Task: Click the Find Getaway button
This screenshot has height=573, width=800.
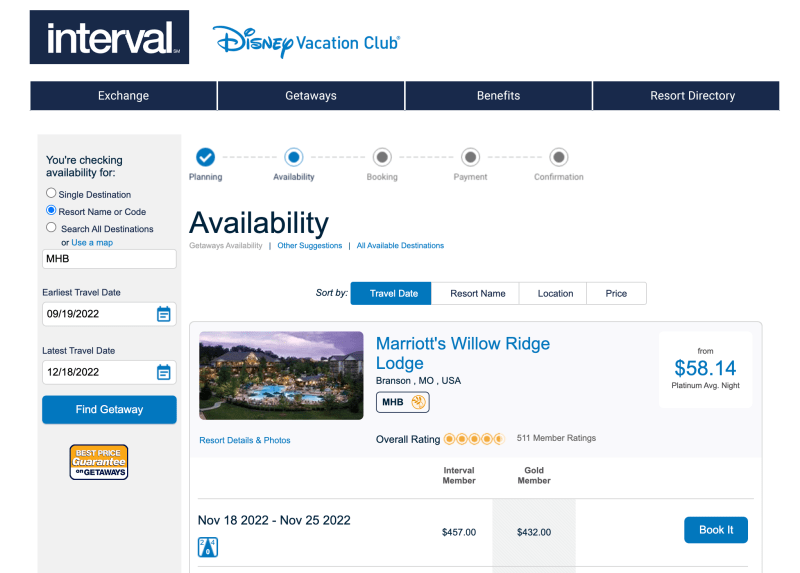Action: 109,410
